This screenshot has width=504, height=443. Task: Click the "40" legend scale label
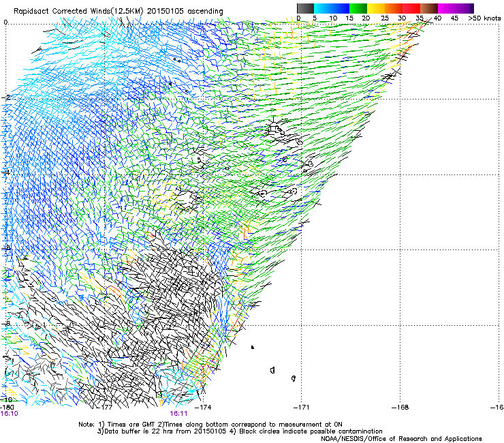click(x=437, y=18)
